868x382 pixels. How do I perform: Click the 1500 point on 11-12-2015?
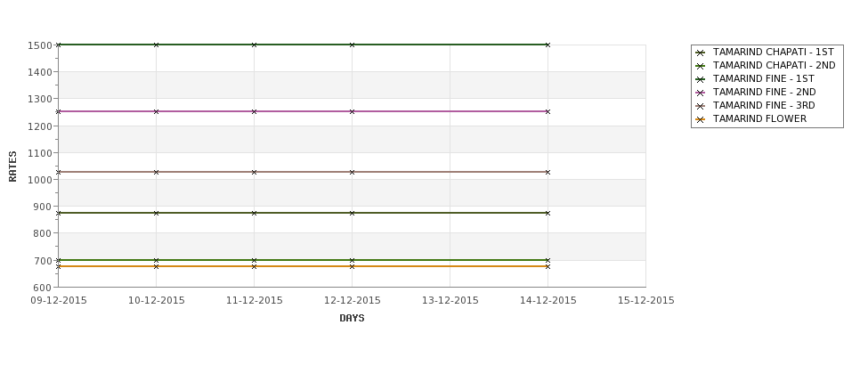coord(254,45)
